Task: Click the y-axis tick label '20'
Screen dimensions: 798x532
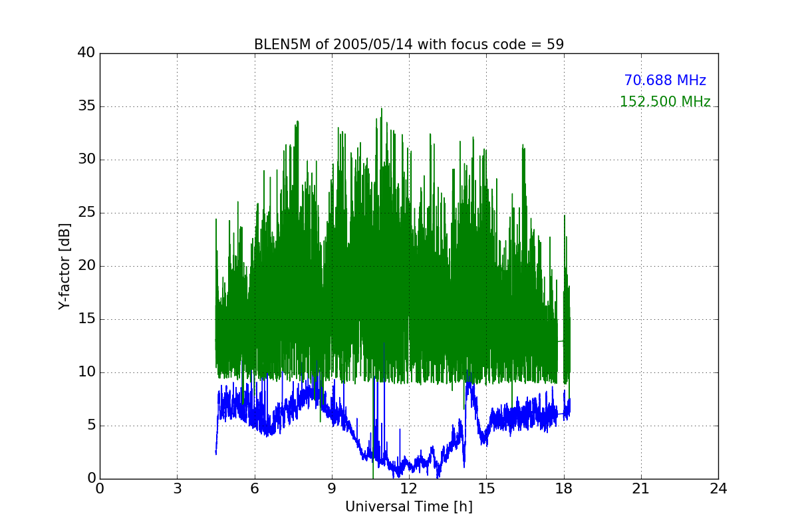Action: click(86, 266)
